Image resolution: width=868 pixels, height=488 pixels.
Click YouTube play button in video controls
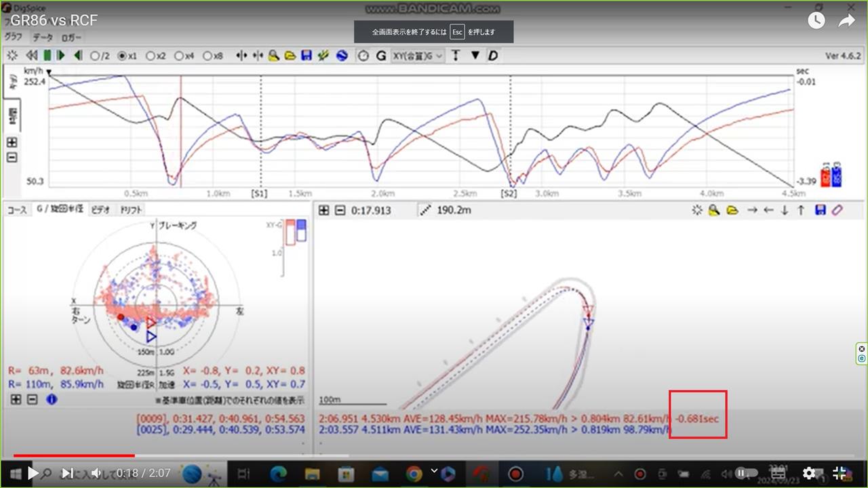coord(33,473)
